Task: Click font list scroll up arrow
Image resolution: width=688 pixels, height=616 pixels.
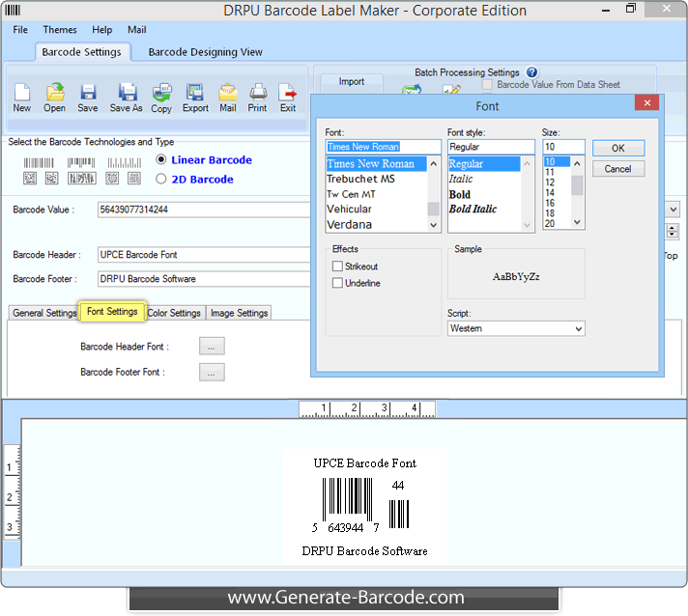Action: pos(434,163)
